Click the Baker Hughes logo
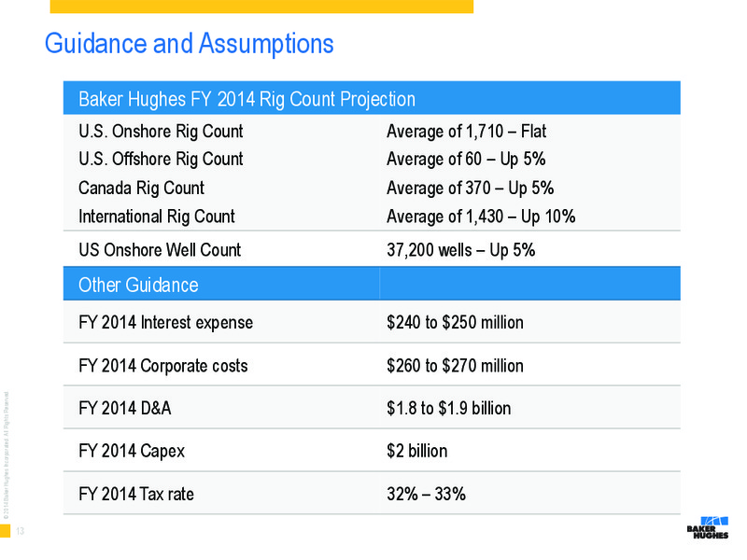Viewport: 747px width, 560px height. [x=708, y=527]
